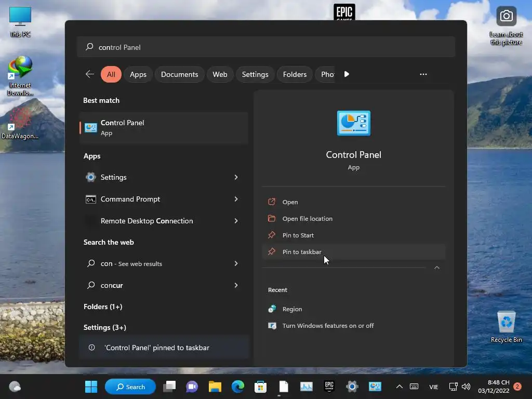This screenshot has width=532, height=399.
Task: Open pinned Control Panel on the taskbar
Action: (x=375, y=387)
